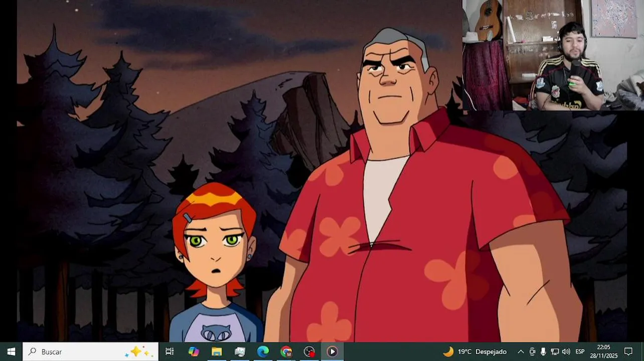Select the active media player taskbar icon
The height and width of the screenshot is (361, 644).
pyautogui.click(x=332, y=351)
